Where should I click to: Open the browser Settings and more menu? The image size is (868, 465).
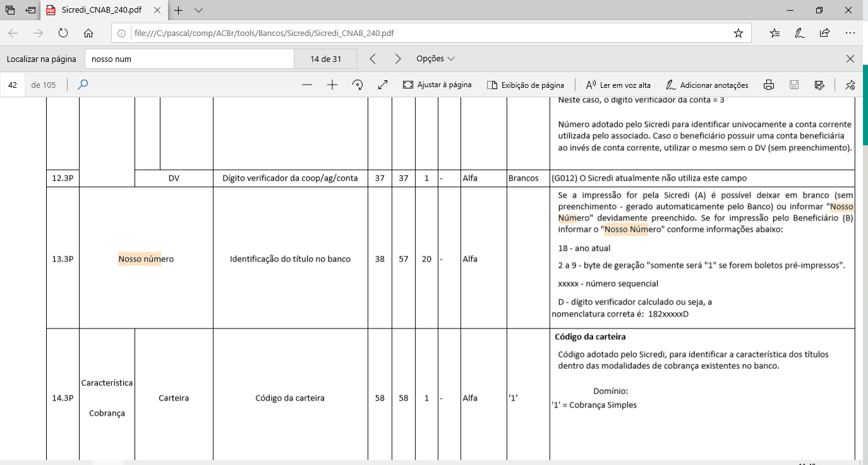[x=850, y=33]
